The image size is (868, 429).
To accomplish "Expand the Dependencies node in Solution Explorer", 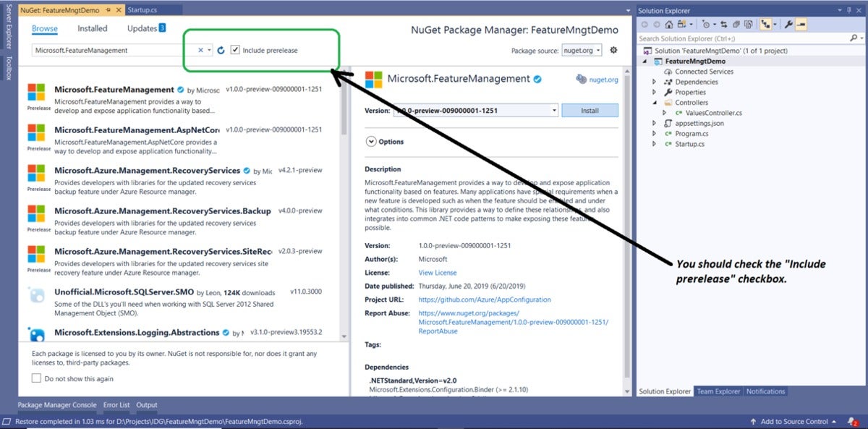I will 655,82.
